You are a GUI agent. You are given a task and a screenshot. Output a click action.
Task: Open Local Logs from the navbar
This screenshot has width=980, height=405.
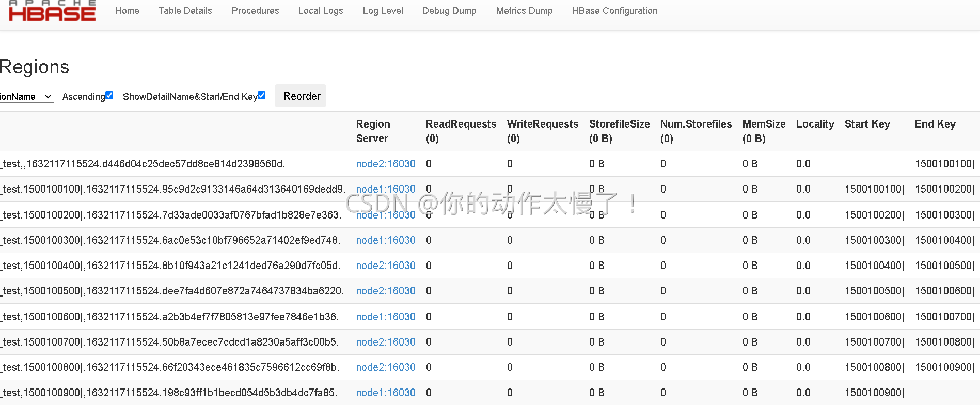coord(321,11)
